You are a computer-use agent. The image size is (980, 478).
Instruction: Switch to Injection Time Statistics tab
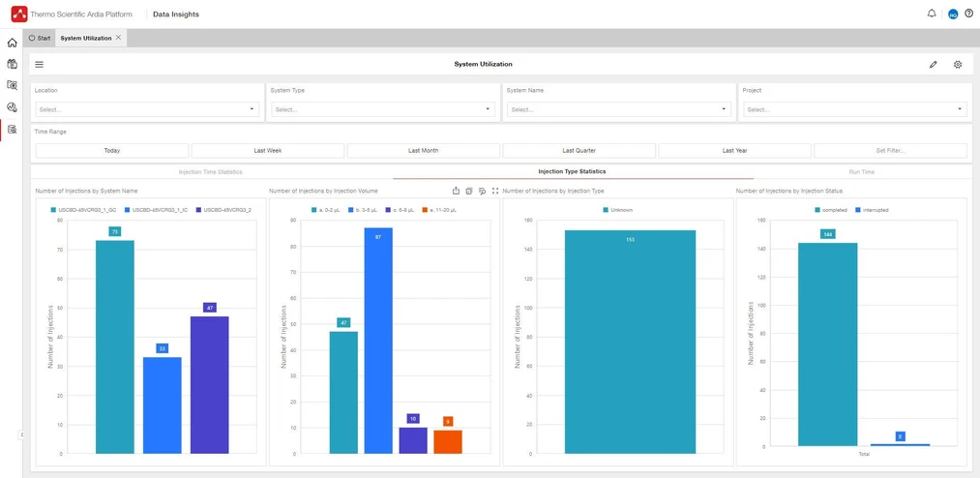tap(210, 171)
